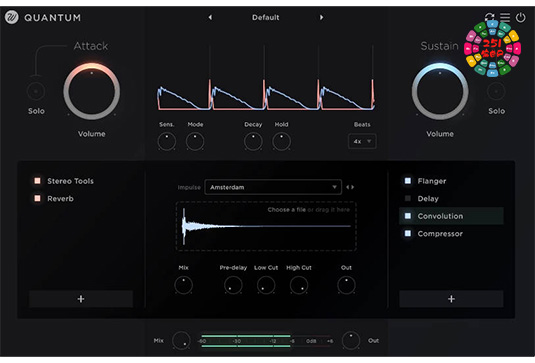Screen dimensions: 535x363
Task: Toggle the Stereo Tools enable checkbox
Action: click(x=38, y=181)
